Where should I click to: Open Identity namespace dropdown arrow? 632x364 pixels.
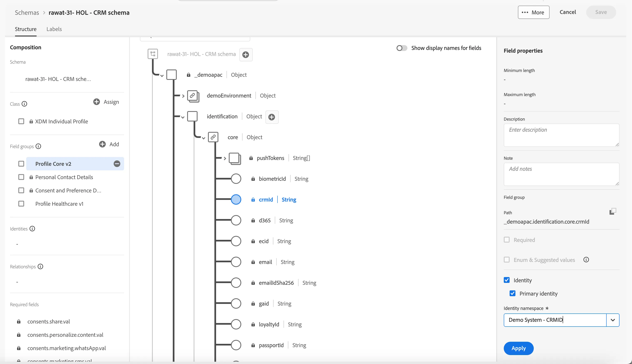point(613,320)
